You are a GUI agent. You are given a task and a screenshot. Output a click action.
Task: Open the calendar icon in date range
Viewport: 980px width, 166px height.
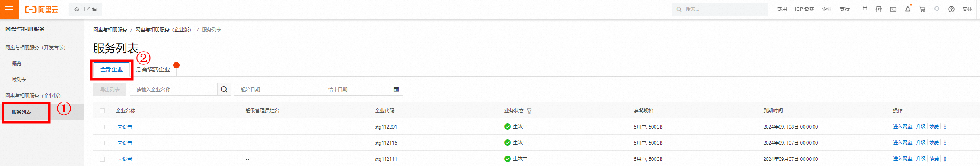click(x=396, y=89)
